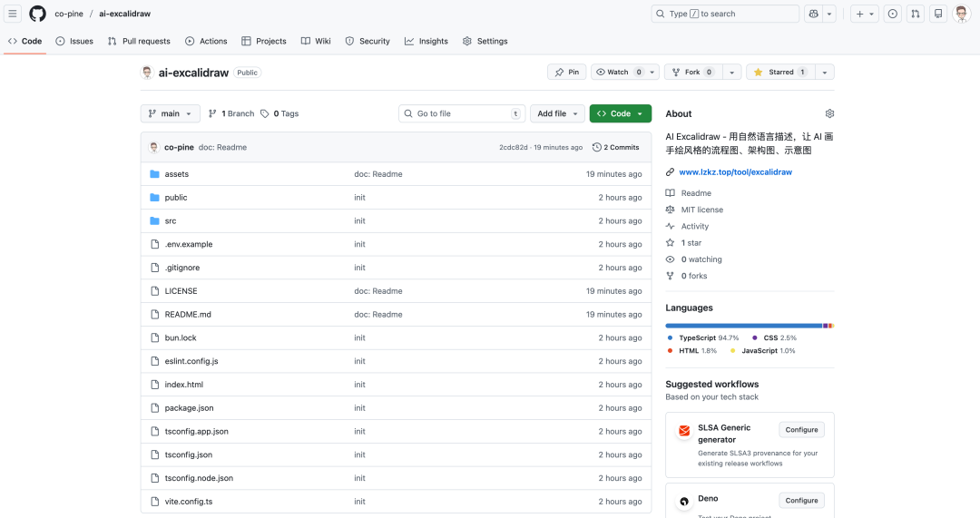
Task: Open the Actions tab
Action: (x=206, y=41)
